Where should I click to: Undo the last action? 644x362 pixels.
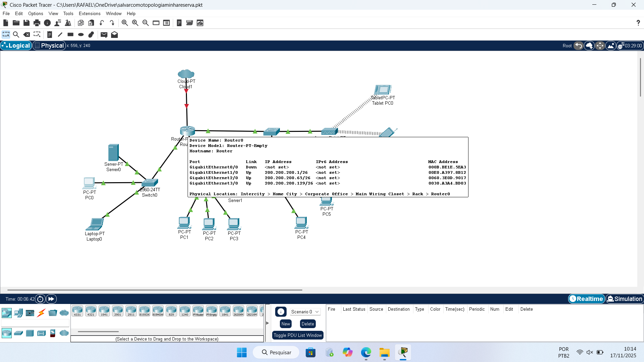coord(102,23)
